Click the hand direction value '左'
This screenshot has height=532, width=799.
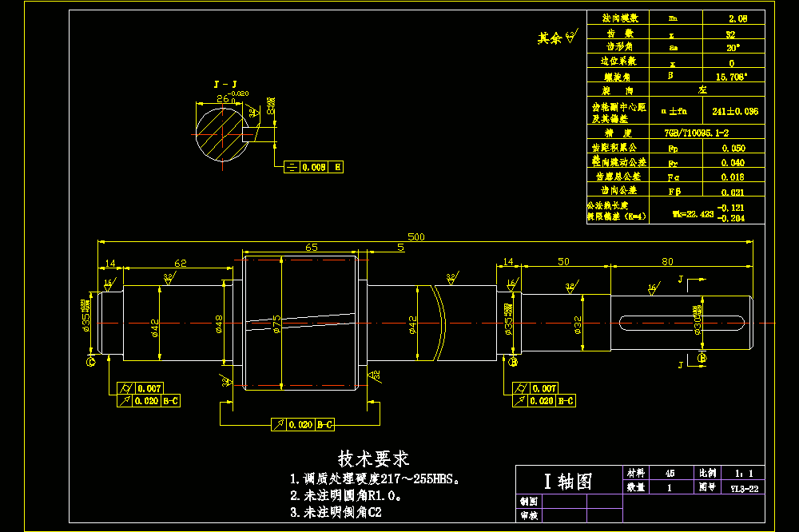pos(702,89)
